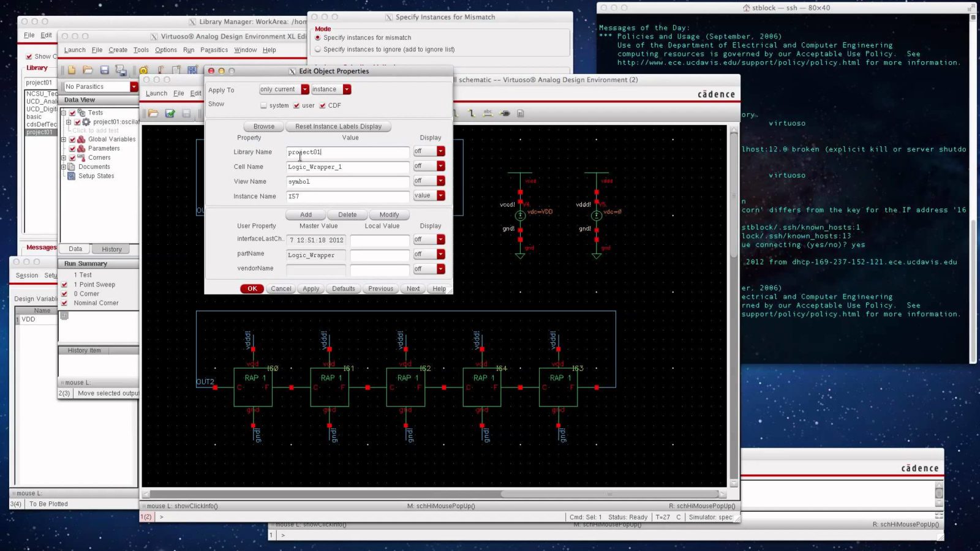Click the Setup States icon in Data View
This screenshot has width=980, height=551.
click(70, 176)
